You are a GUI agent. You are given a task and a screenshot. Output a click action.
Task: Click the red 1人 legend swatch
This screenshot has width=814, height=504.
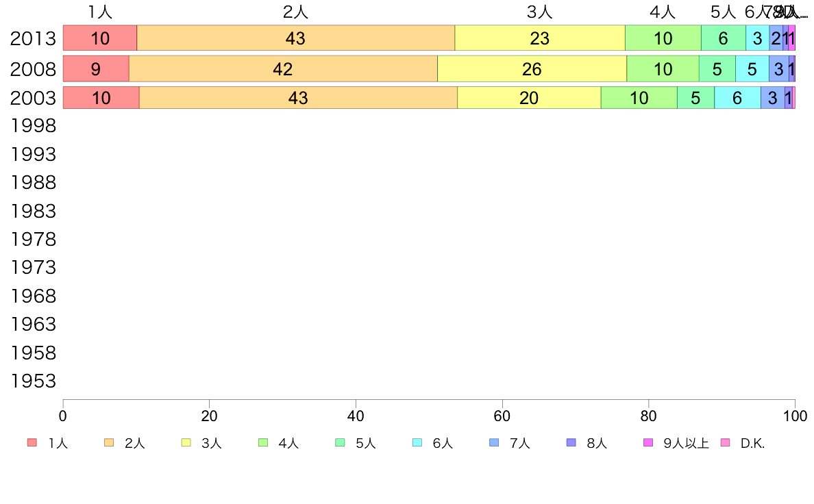(x=32, y=443)
